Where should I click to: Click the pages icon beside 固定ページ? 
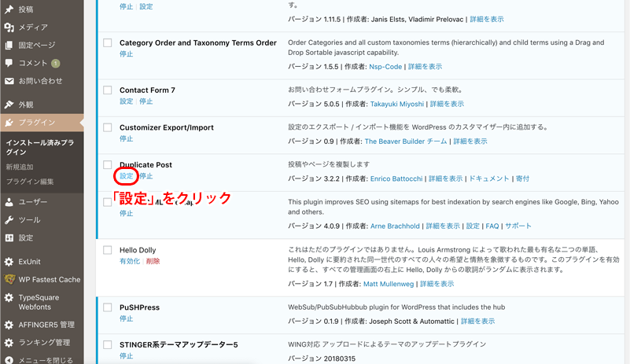[9, 46]
